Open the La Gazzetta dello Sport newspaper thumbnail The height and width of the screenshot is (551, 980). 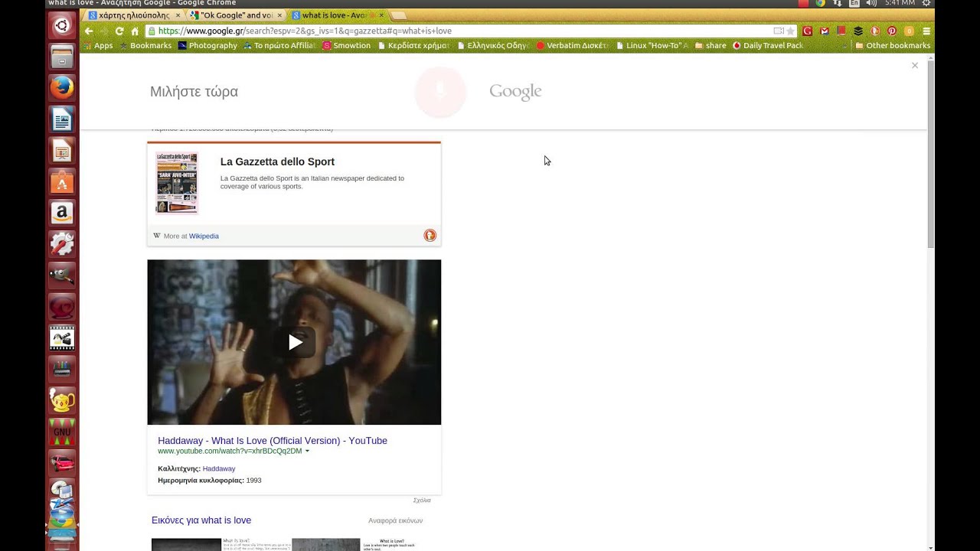177,182
